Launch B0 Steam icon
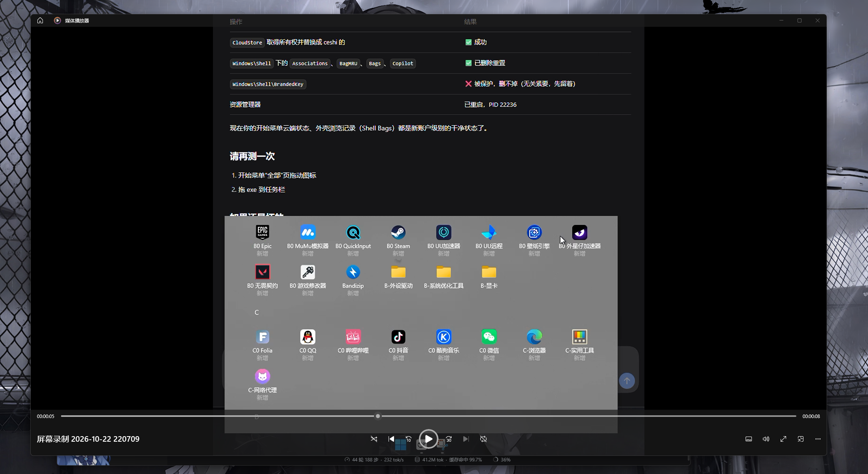 (398, 232)
